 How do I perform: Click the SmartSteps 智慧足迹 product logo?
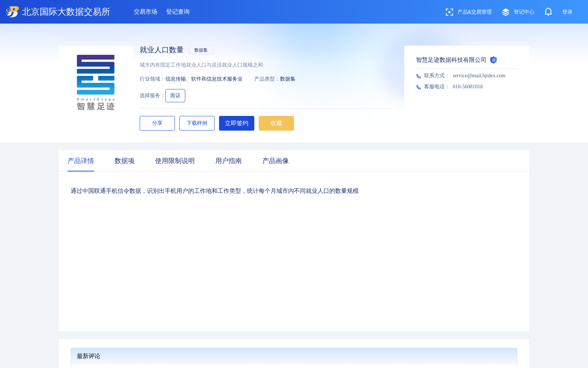coord(96,82)
